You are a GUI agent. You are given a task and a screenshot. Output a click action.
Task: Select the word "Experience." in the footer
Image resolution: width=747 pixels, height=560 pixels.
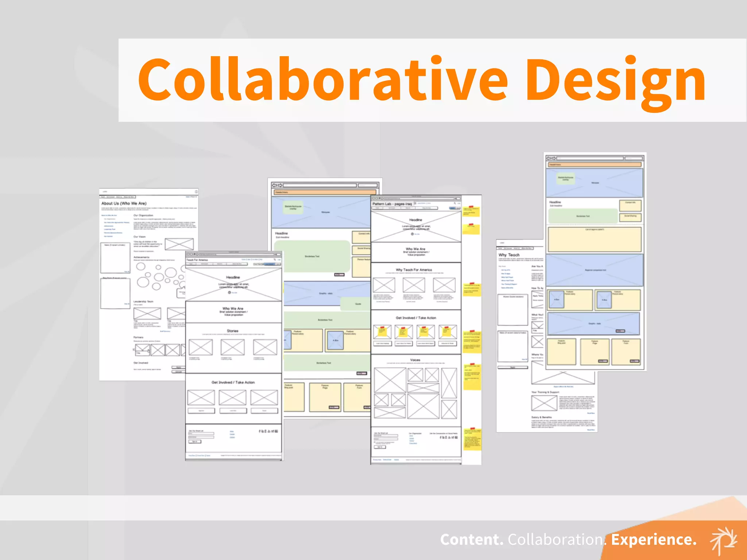point(654,540)
